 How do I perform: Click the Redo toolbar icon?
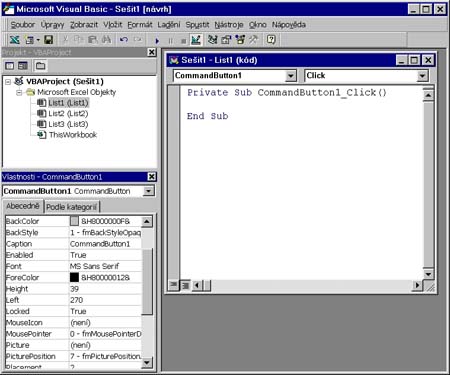tap(137, 40)
